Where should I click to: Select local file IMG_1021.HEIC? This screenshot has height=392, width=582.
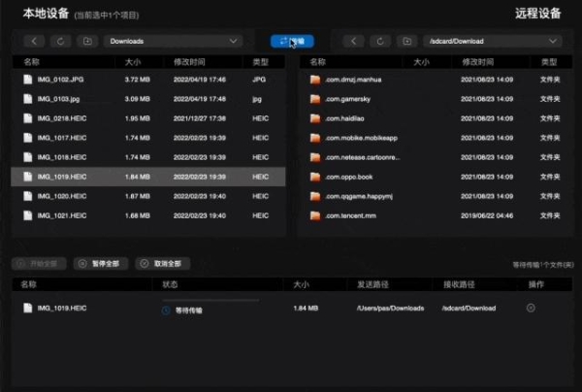coord(148,215)
